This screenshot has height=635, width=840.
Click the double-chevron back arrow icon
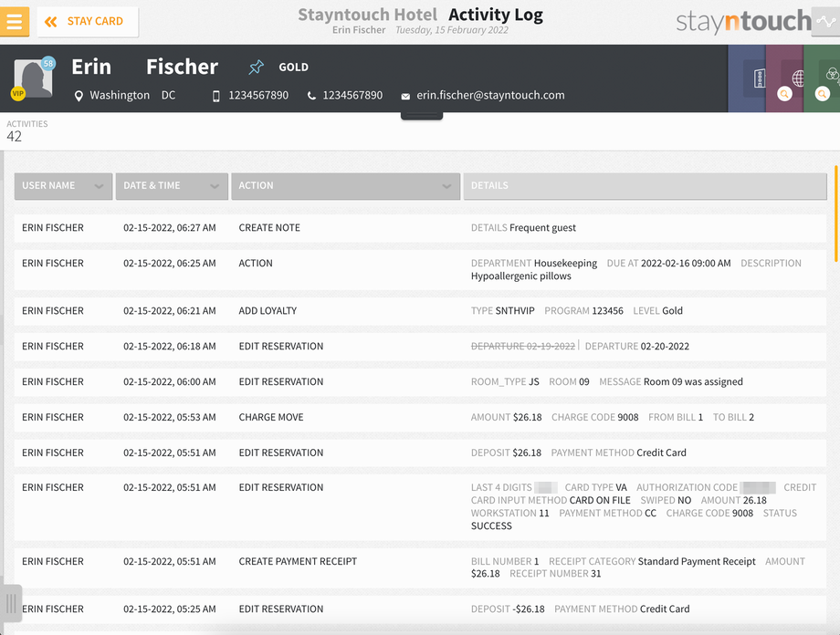pos(51,21)
